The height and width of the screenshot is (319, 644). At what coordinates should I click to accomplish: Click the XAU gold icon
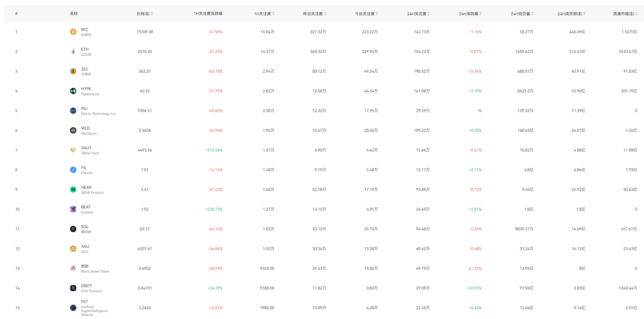[x=73, y=249]
